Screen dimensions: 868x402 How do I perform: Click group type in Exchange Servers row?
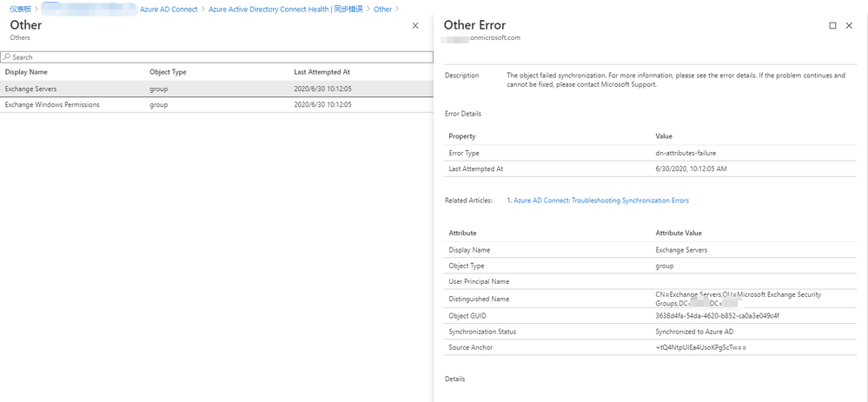(x=158, y=89)
